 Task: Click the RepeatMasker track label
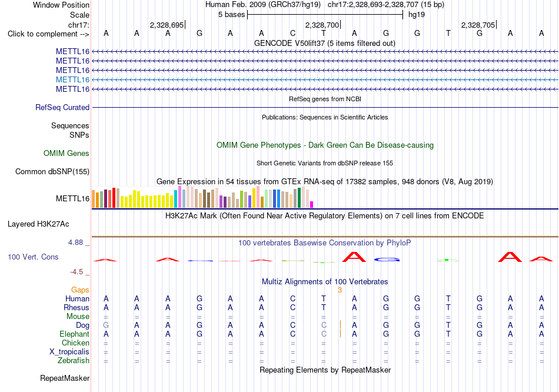[x=65, y=378]
